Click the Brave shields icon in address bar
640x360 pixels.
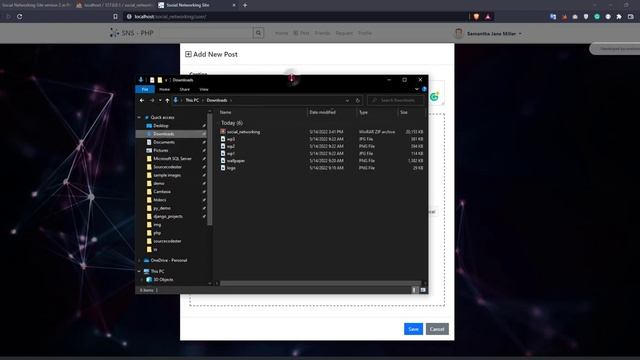pyautogui.click(x=476, y=17)
